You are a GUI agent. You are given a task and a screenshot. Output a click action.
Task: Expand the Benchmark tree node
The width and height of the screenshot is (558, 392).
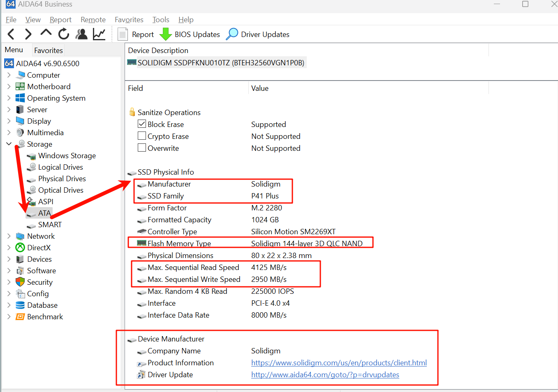pyautogui.click(x=9, y=317)
